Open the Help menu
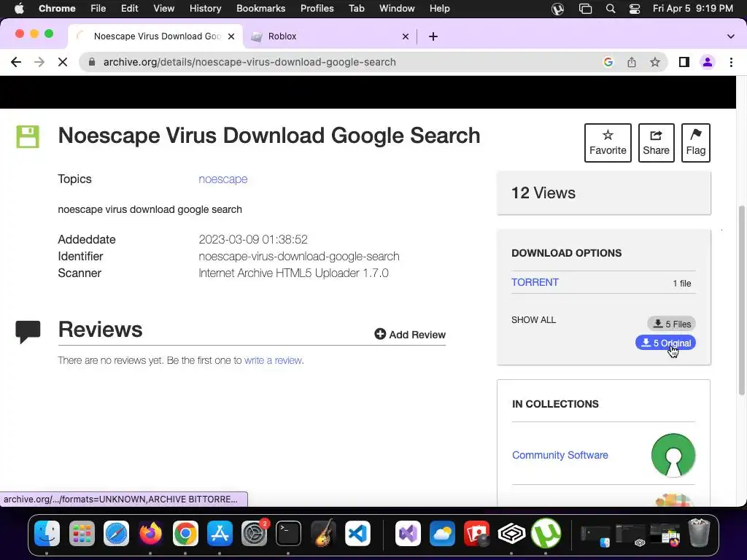747x560 pixels. tap(439, 9)
